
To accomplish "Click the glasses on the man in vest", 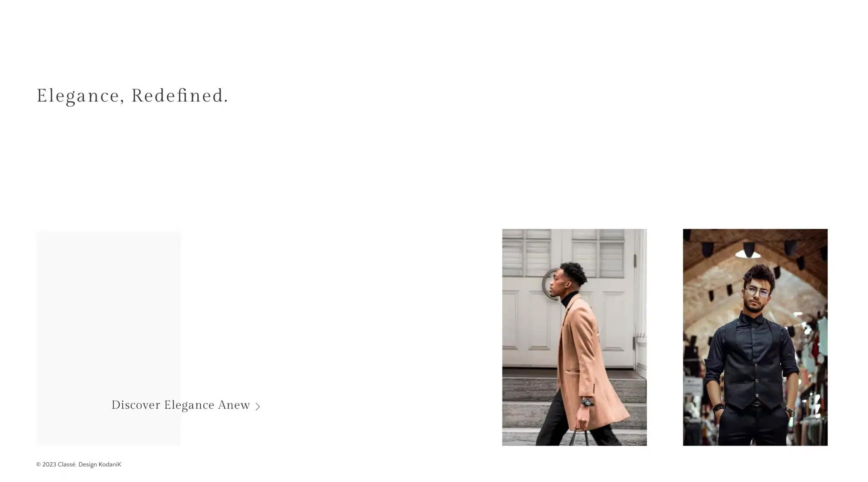I will point(757,292).
